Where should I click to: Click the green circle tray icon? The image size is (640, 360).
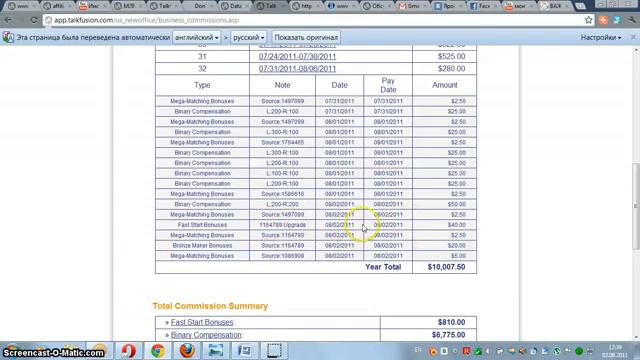coord(579,351)
